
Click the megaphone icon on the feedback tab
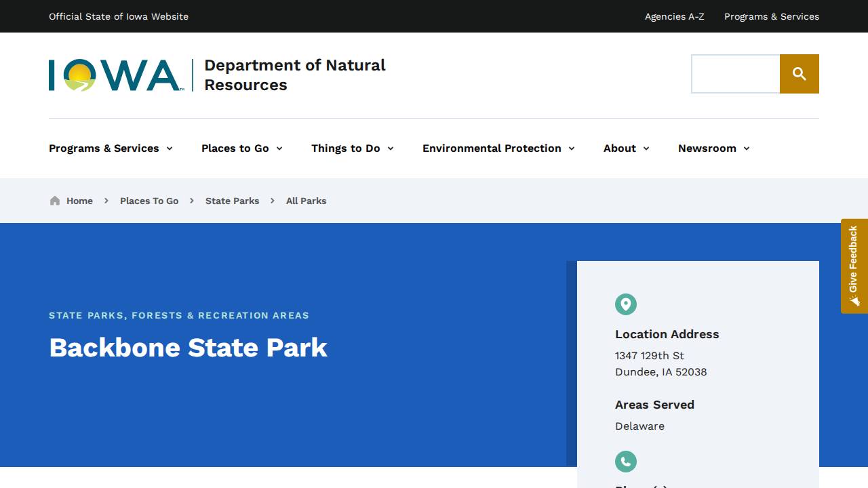coord(854,298)
